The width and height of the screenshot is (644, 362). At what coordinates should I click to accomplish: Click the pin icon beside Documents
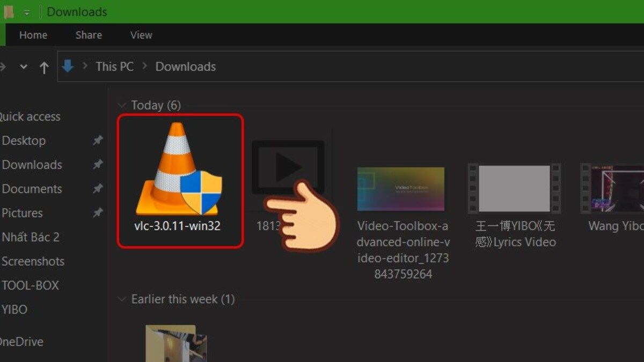coord(98,189)
